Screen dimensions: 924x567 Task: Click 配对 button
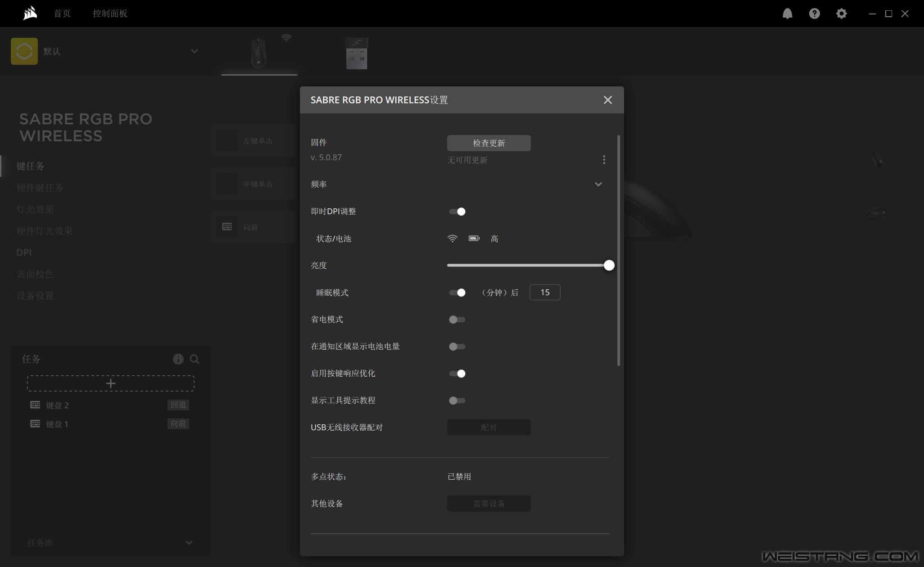tap(489, 427)
